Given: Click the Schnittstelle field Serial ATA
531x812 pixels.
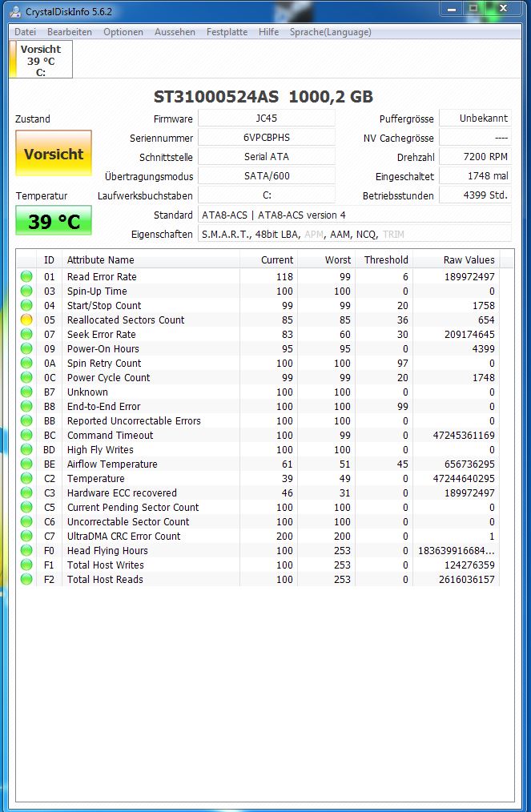Looking at the screenshot, I should coord(266,156).
